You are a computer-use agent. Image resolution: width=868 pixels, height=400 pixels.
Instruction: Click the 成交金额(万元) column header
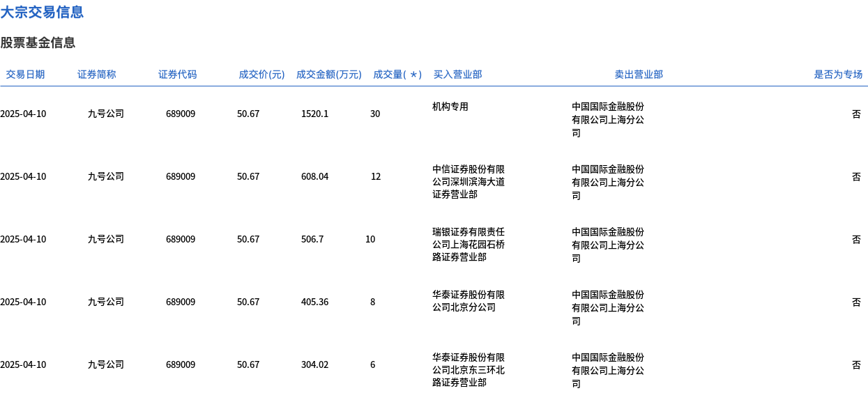coord(329,75)
